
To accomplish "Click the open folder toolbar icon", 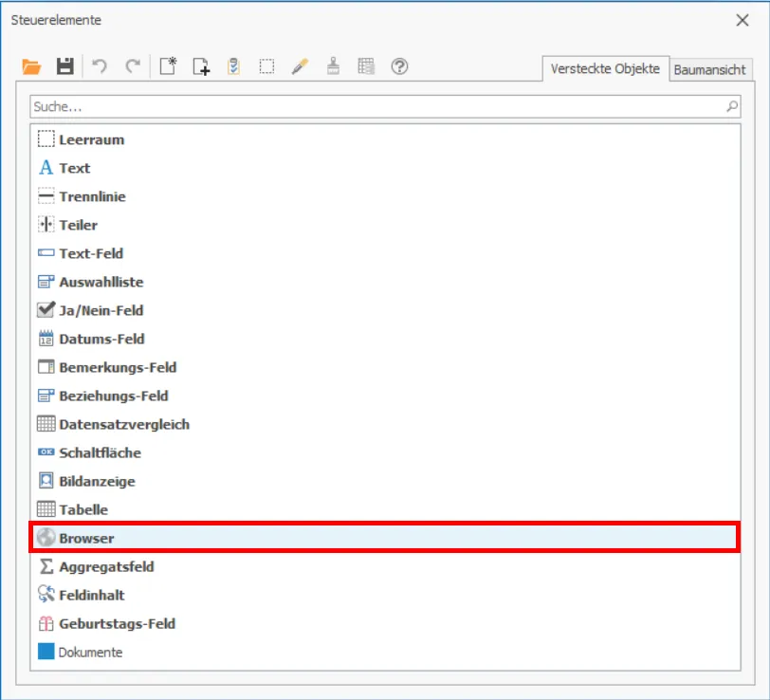I will click(x=31, y=66).
